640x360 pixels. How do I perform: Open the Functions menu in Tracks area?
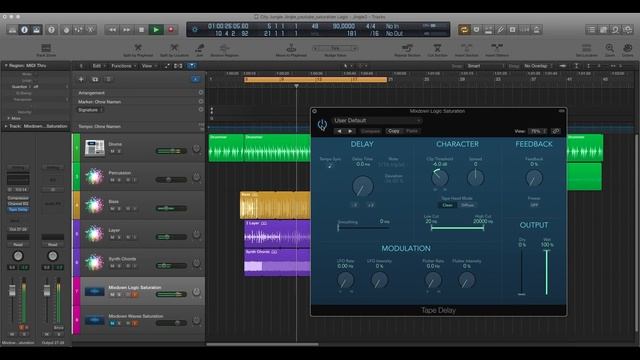(123, 66)
